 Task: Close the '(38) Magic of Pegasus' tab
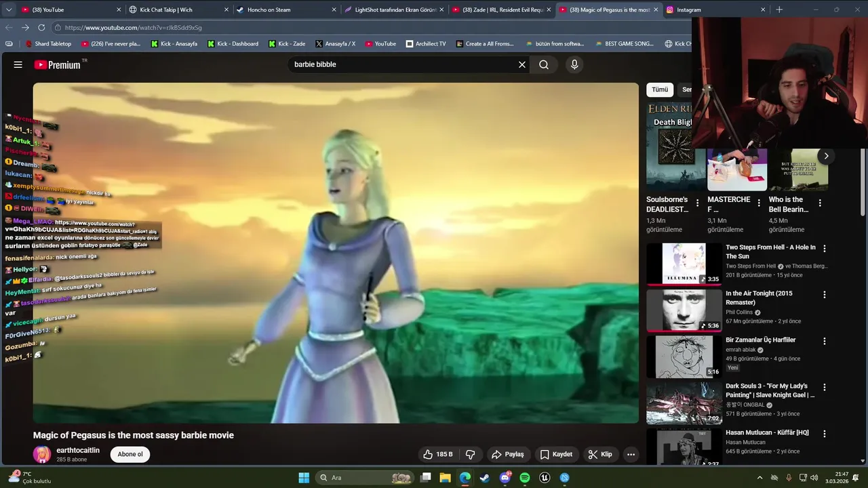tap(656, 9)
